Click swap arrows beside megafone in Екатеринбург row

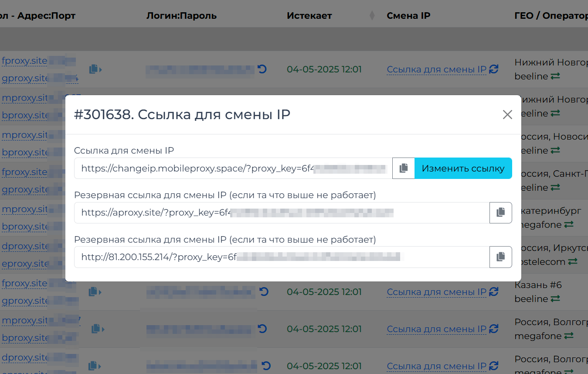pyautogui.click(x=569, y=225)
